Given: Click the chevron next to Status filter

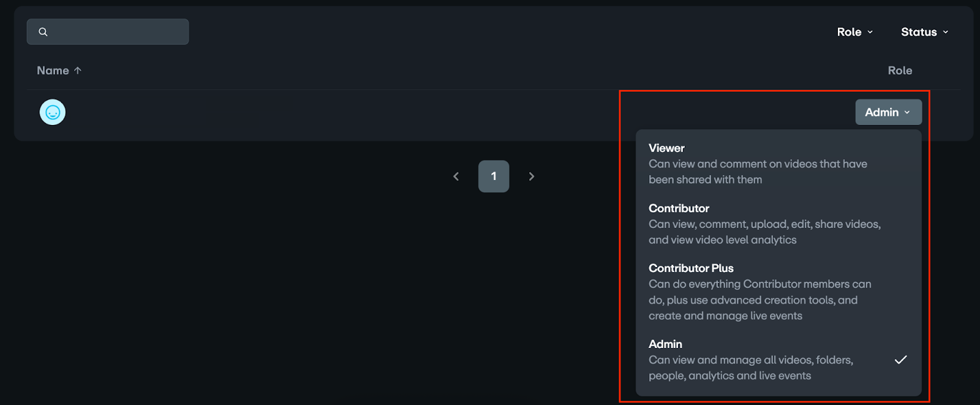Looking at the screenshot, I should pyautogui.click(x=946, y=32).
